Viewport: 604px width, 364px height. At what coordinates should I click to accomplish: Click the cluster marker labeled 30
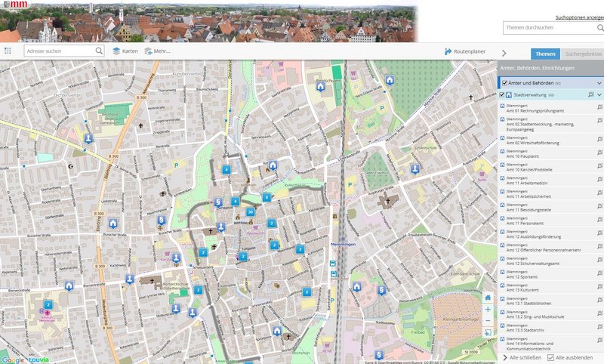click(x=250, y=212)
